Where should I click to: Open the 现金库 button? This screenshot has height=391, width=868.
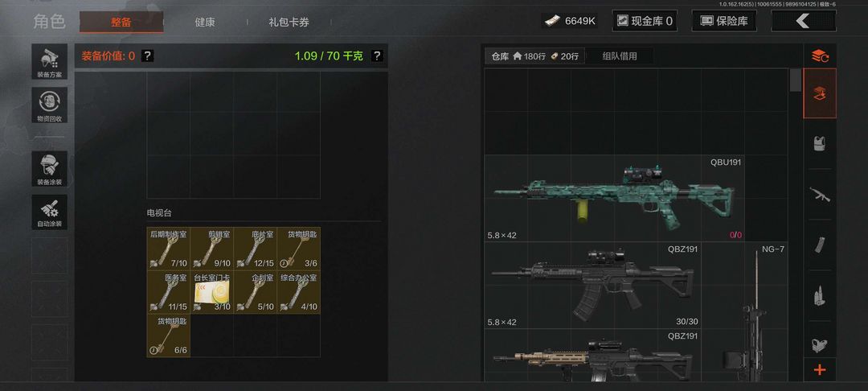[x=645, y=21]
